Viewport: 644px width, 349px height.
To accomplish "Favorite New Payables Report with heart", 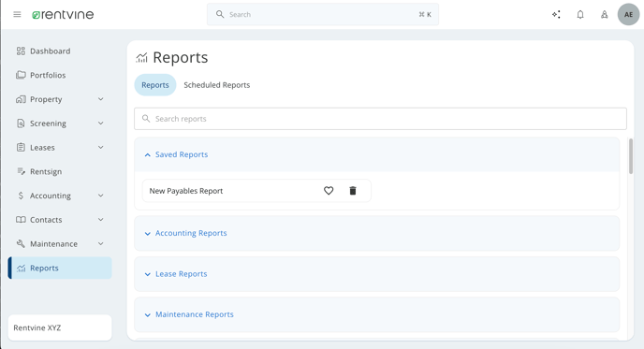I will click(329, 191).
